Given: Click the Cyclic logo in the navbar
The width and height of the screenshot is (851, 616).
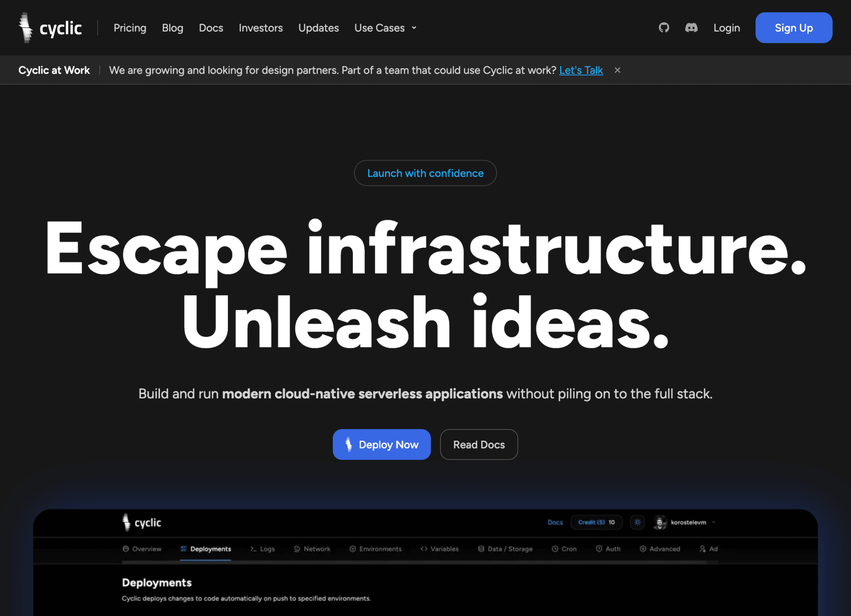Looking at the screenshot, I should [x=50, y=27].
